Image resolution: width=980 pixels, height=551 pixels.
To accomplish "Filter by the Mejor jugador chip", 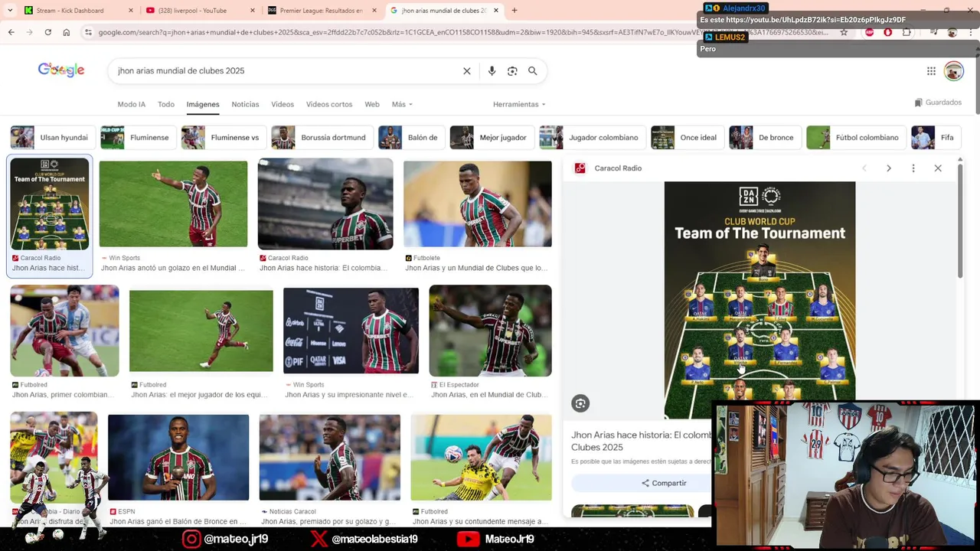I will pyautogui.click(x=492, y=138).
